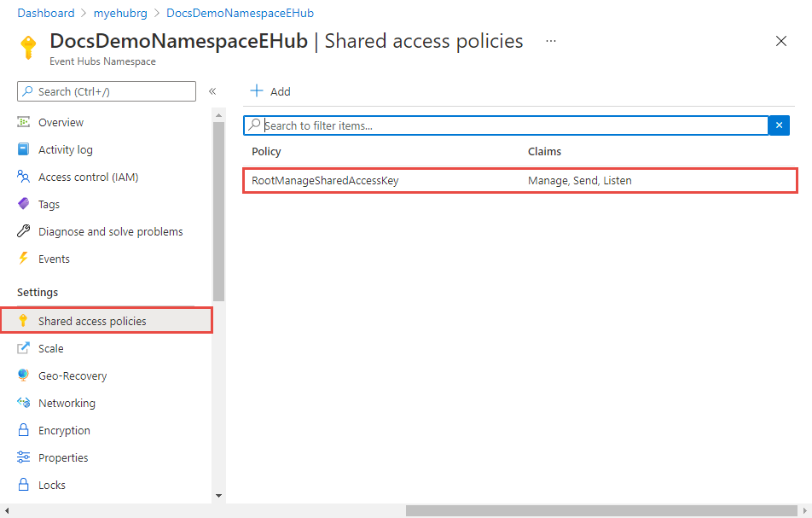Click the horizontal scrollbar thumb at bottom
Image resolution: width=812 pixels, height=518 pixels.
tap(602, 511)
